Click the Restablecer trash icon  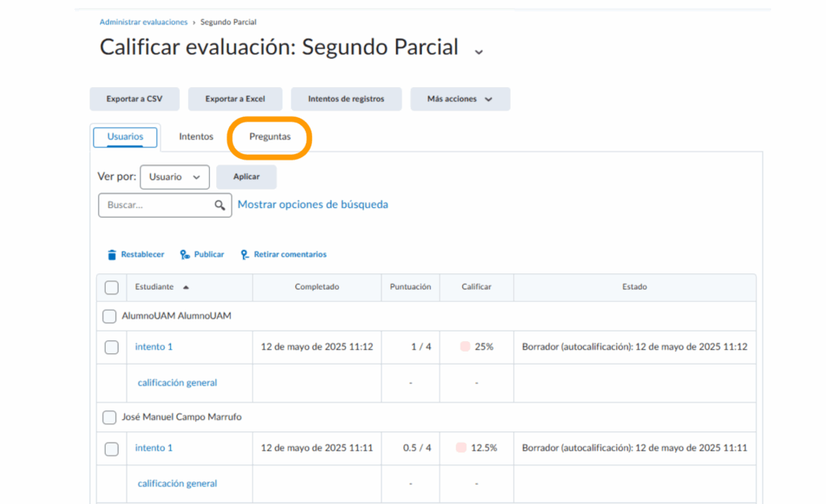(x=112, y=255)
